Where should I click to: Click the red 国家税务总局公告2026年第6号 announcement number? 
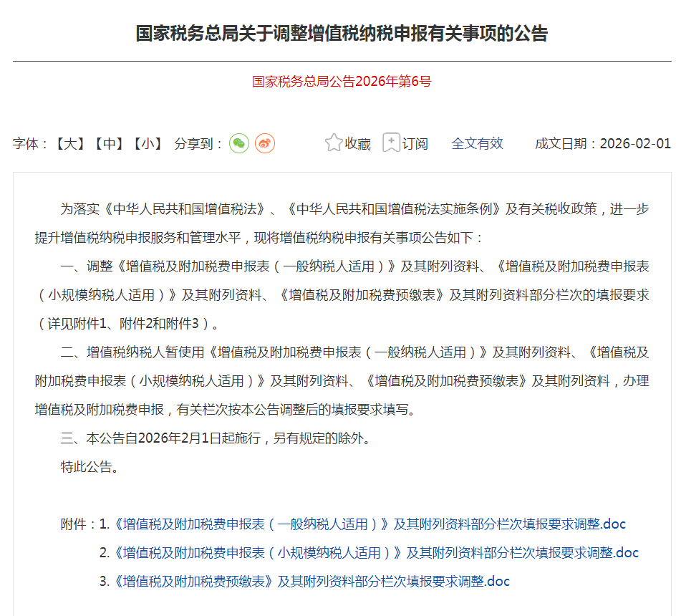pos(340,82)
